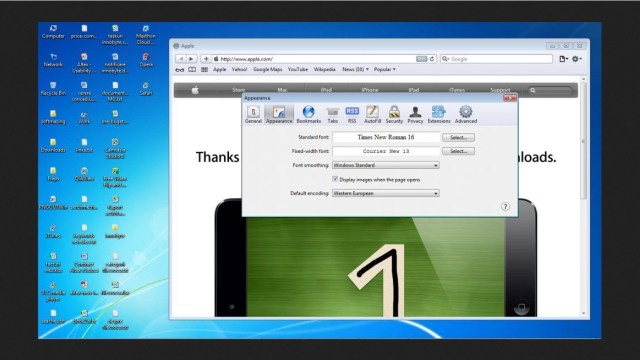Click the Apple website search box
This screenshot has height=360, width=640.
[550, 90]
